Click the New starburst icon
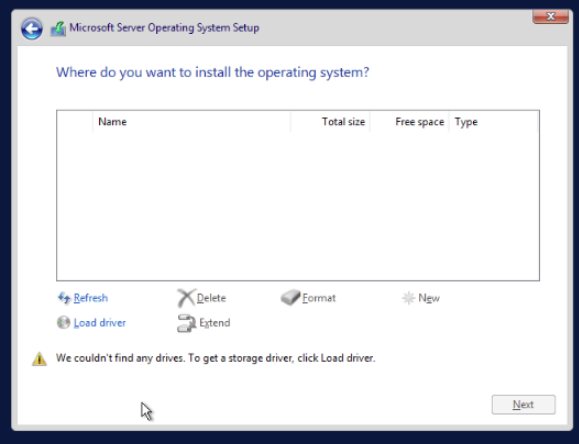The image size is (579, 444). click(x=409, y=298)
